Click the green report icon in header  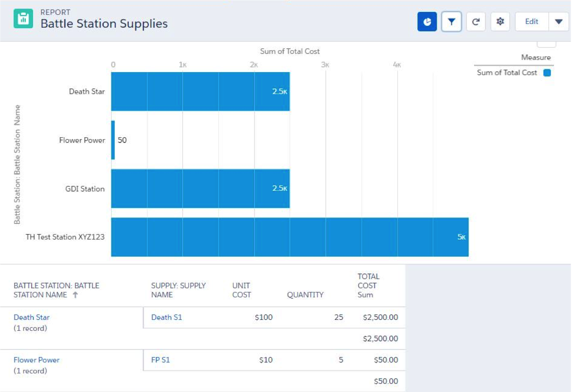coord(23,19)
